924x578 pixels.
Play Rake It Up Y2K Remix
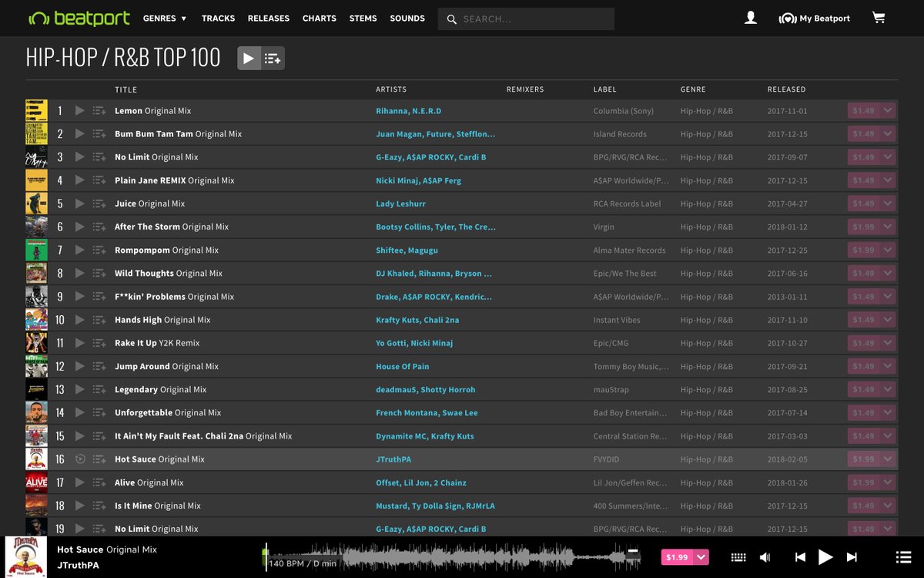[x=80, y=343]
